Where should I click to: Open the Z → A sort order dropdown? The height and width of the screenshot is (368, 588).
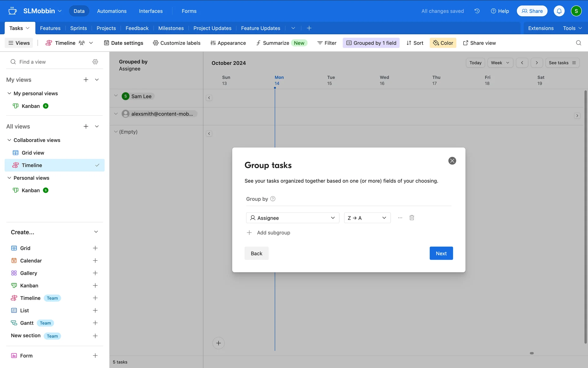click(x=367, y=218)
